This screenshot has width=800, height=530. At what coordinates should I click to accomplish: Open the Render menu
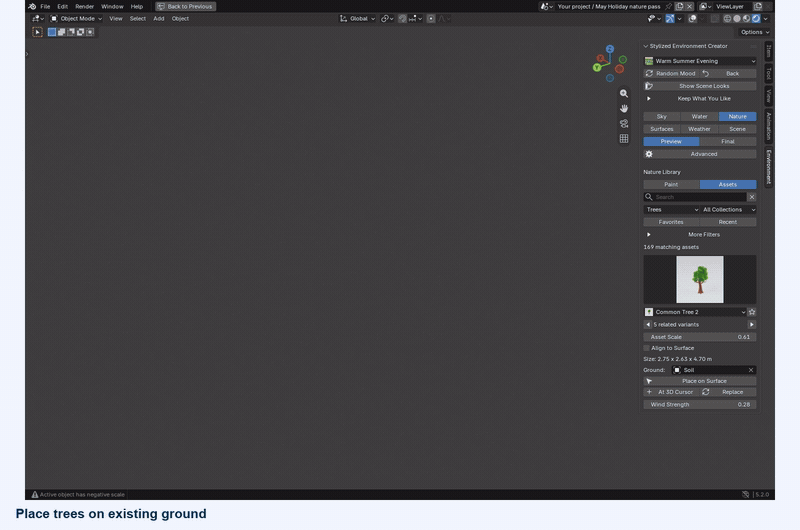[84, 7]
